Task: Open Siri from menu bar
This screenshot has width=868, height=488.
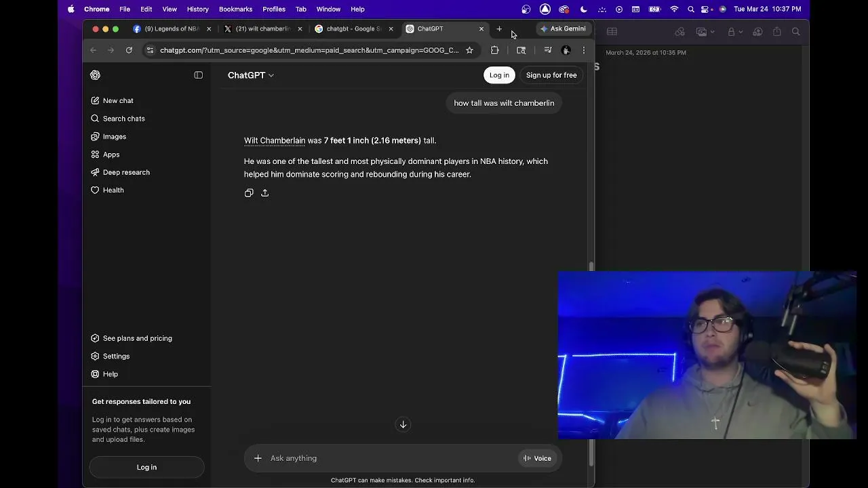Action: pos(722,9)
